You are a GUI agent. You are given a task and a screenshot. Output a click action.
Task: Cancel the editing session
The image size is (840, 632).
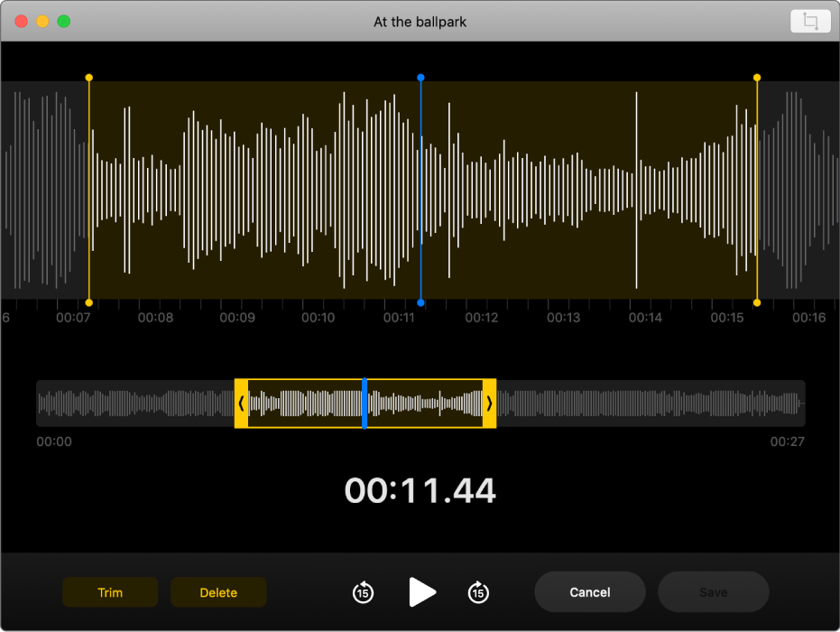point(589,592)
